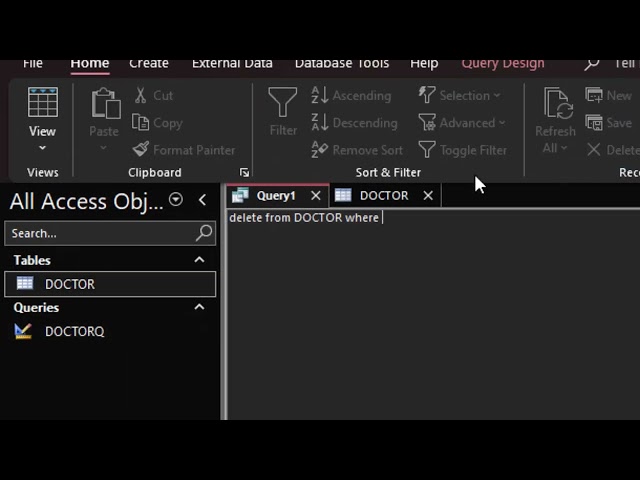Select the DOCTOR table in navigation
Image resolution: width=640 pixels, height=480 pixels.
(110, 284)
